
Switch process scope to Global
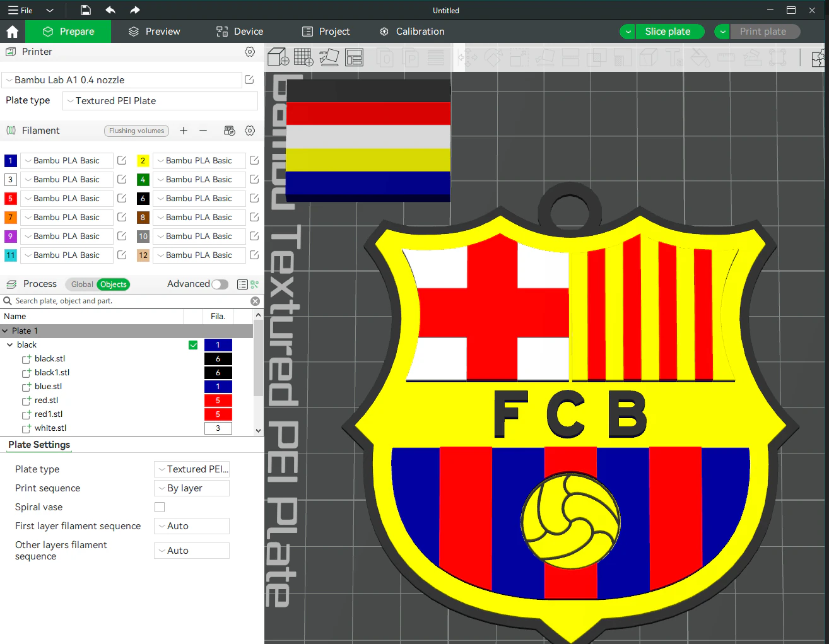click(82, 284)
